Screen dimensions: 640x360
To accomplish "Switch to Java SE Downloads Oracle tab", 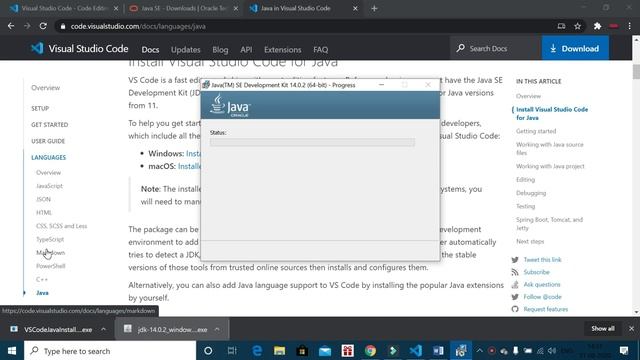I will [x=183, y=8].
